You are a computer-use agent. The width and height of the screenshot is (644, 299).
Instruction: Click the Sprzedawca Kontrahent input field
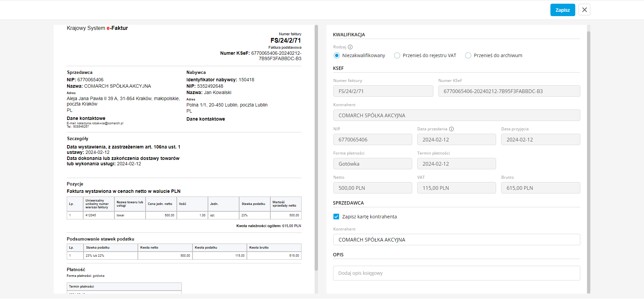coord(456,240)
